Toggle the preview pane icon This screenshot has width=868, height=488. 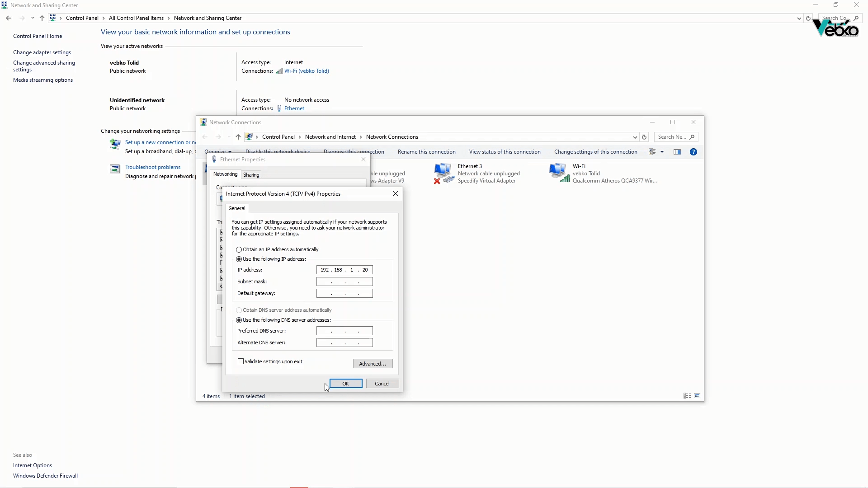pos(677,152)
